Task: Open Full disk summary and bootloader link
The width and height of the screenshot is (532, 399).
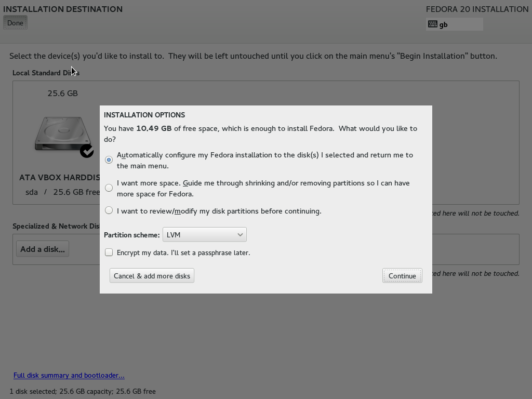Action: (69, 375)
